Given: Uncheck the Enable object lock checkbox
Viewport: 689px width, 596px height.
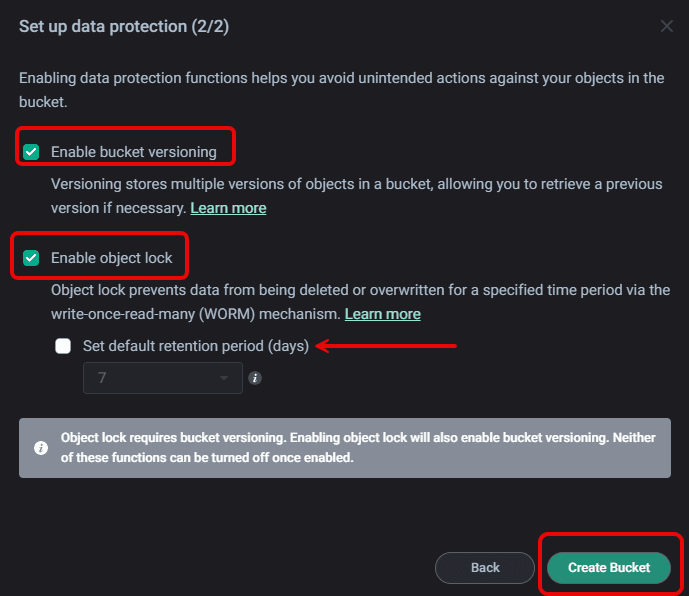Looking at the screenshot, I should pos(32,258).
